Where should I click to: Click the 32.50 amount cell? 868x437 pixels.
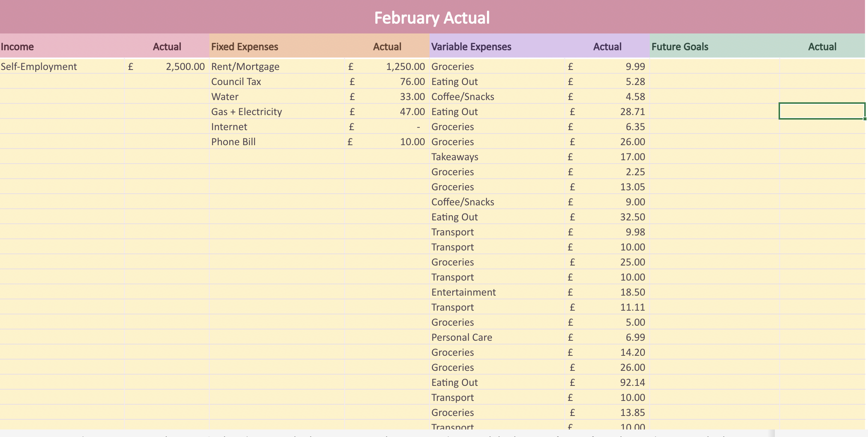click(x=607, y=217)
